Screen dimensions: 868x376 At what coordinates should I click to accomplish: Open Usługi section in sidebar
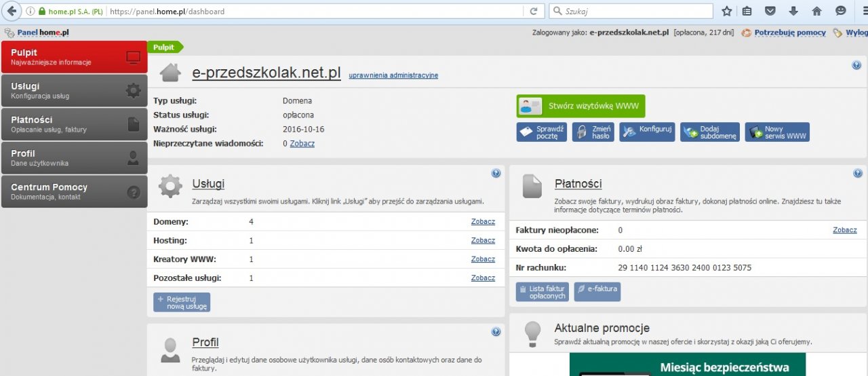(x=74, y=90)
